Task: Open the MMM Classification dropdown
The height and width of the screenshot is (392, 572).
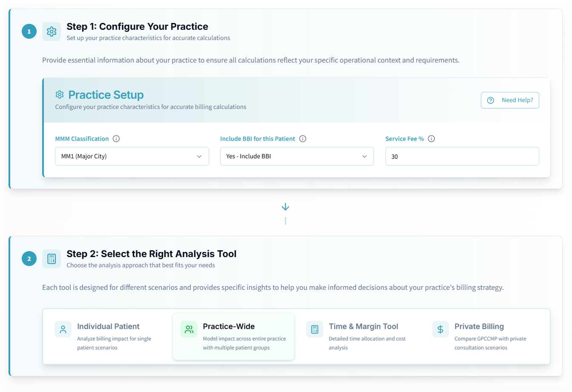Action: pos(132,156)
